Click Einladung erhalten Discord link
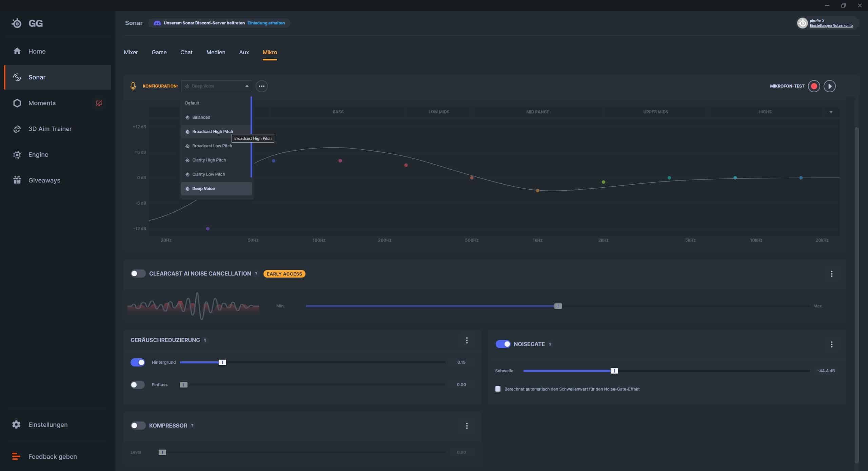868x471 pixels. [x=266, y=23]
